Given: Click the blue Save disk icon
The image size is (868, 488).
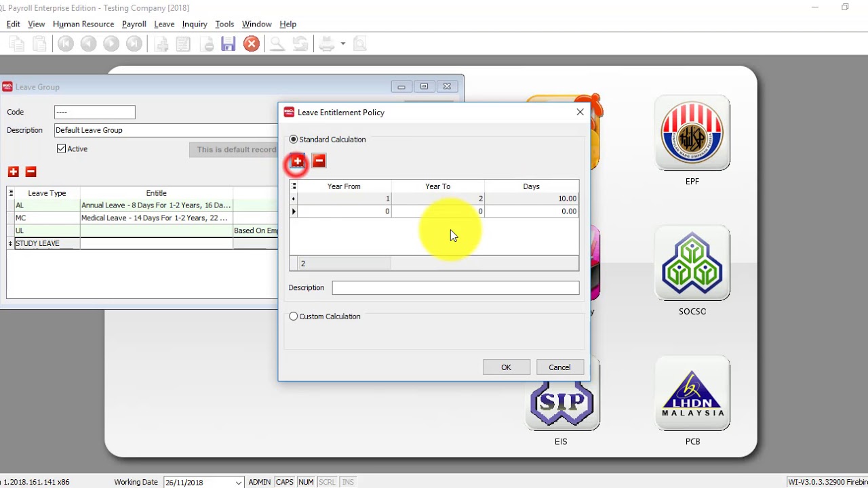Looking at the screenshot, I should (229, 44).
